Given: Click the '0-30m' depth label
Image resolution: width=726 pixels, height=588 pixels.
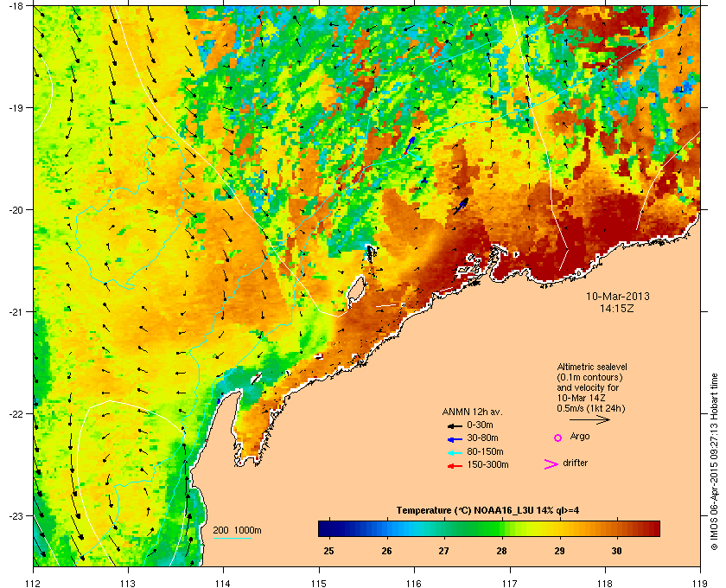Looking at the screenshot, I should (x=480, y=425).
